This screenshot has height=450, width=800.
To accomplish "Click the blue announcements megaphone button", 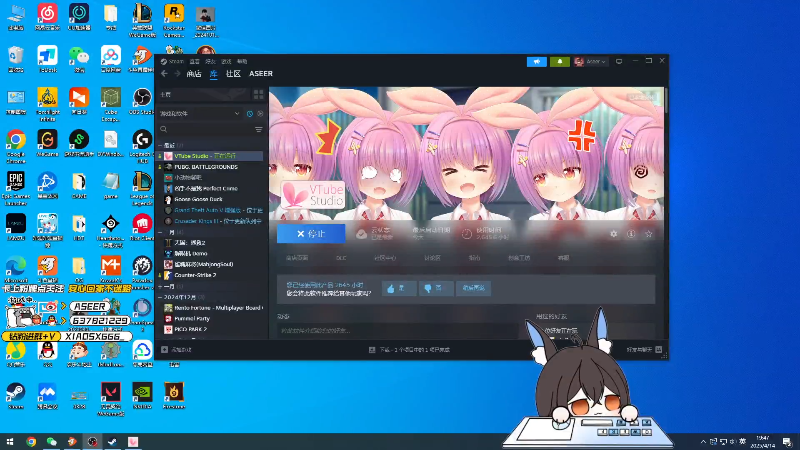I will (537, 62).
